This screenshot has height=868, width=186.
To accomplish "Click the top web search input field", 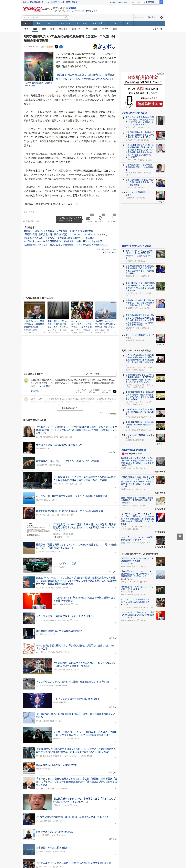I will click(x=137, y=2).
